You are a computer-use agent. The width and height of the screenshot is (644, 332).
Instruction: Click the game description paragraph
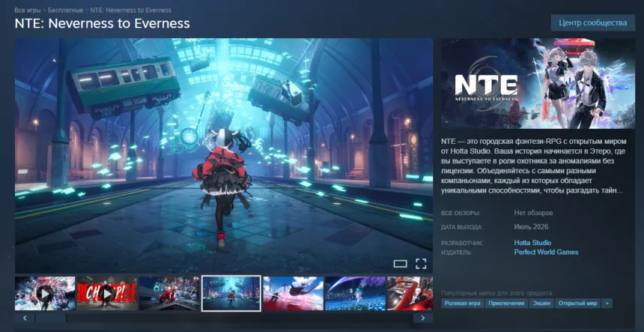tap(534, 166)
